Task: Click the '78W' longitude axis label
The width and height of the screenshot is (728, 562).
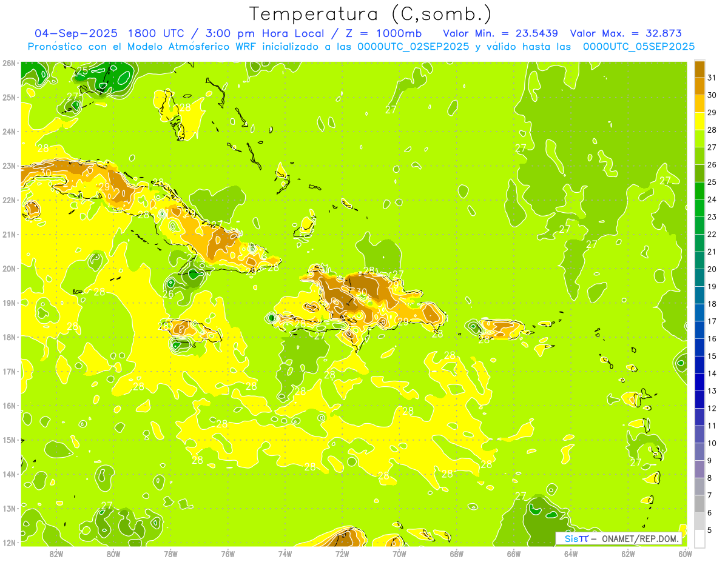Action: pos(170,554)
